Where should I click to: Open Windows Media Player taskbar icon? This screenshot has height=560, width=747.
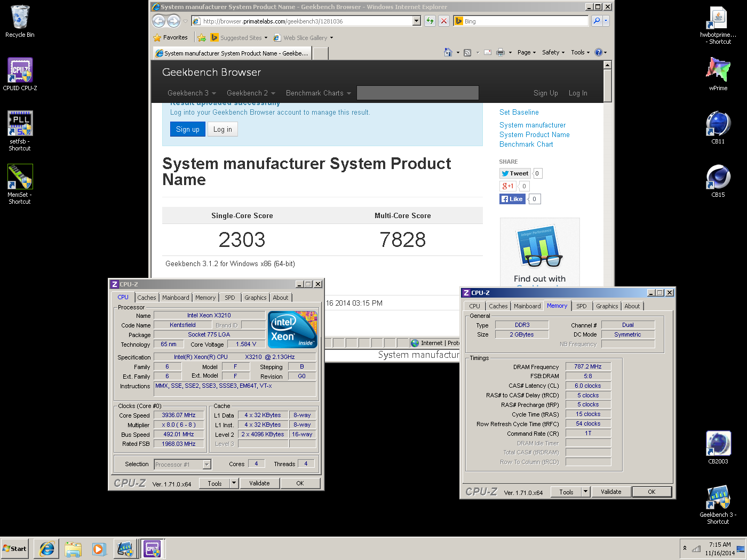click(99, 549)
